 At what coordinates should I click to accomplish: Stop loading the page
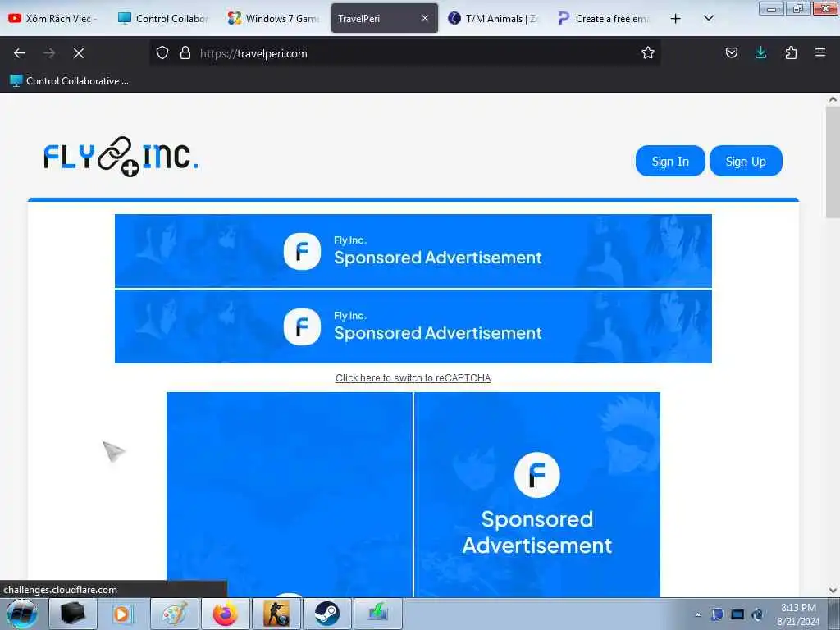[79, 53]
